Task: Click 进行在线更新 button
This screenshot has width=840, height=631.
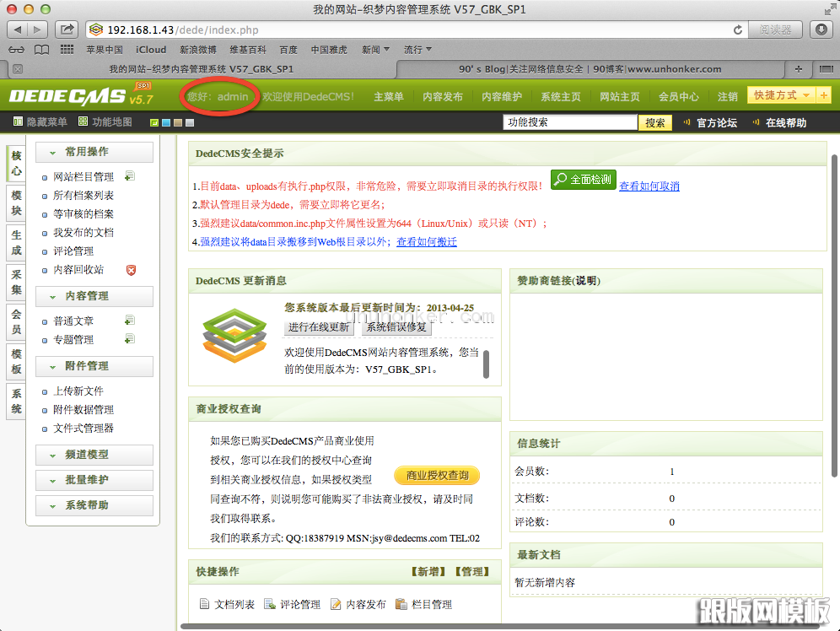Action: coord(319,327)
